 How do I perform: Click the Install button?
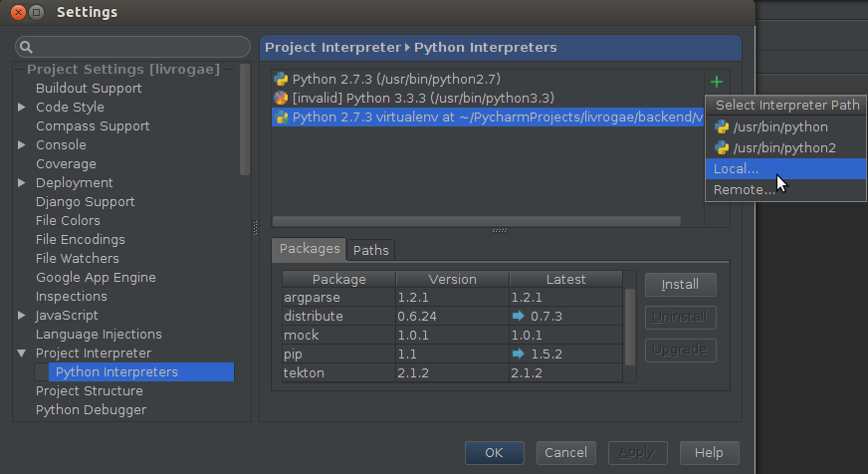coord(680,285)
